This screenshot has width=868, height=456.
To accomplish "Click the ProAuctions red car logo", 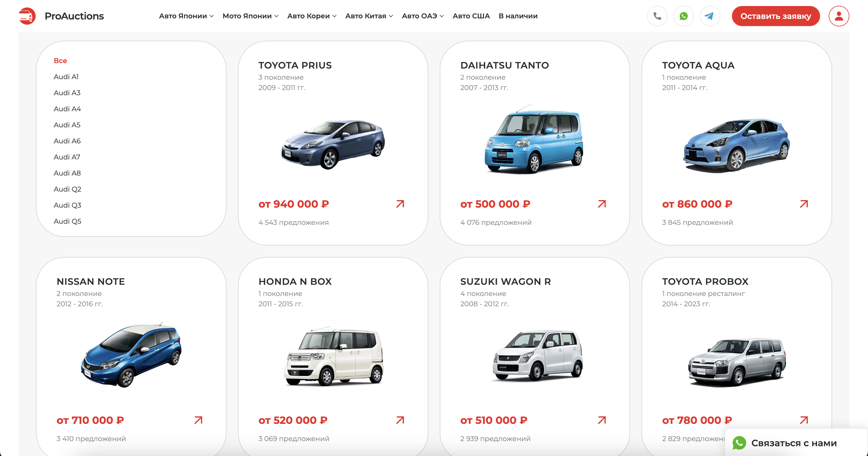I will pyautogui.click(x=27, y=16).
